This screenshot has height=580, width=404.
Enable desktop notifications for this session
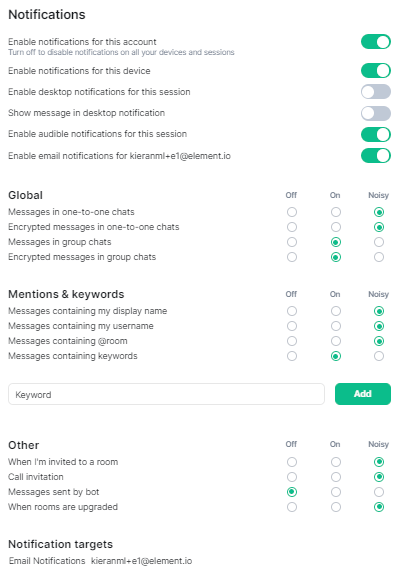[x=376, y=92]
